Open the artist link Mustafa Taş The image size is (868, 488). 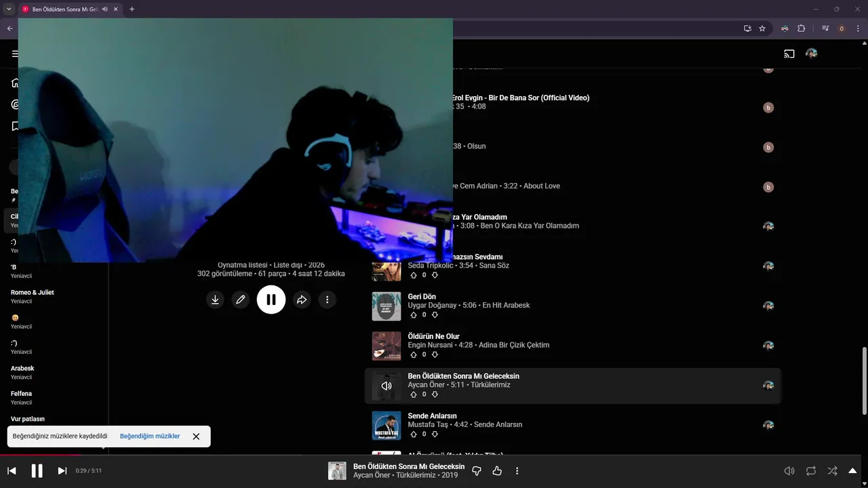pos(428,424)
